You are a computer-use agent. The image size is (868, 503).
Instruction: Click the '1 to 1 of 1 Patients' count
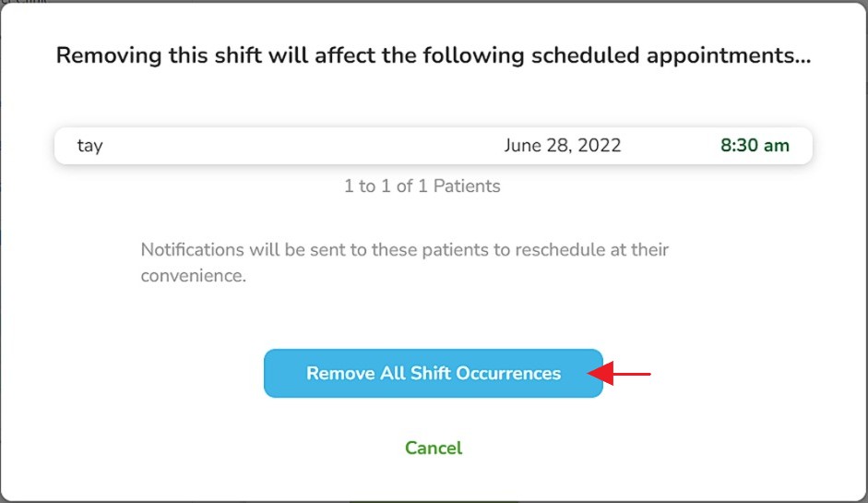(x=422, y=186)
